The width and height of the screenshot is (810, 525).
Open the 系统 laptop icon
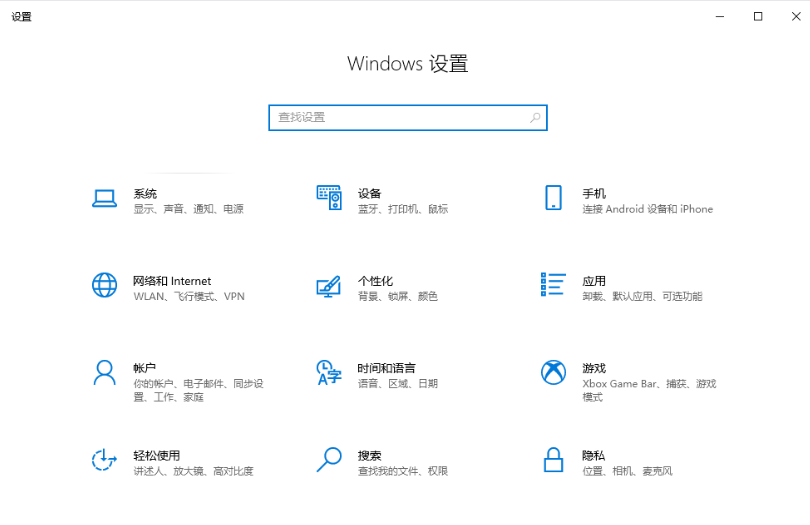coord(104,198)
